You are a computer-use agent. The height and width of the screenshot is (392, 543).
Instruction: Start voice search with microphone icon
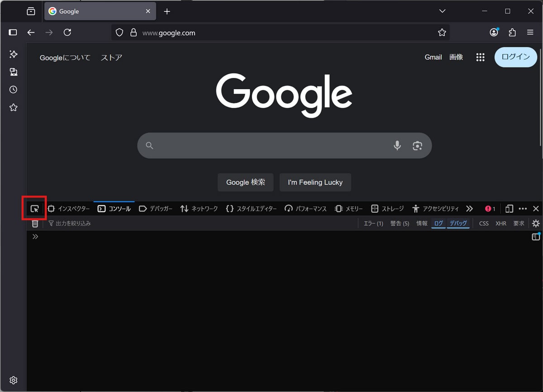click(x=397, y=145)
